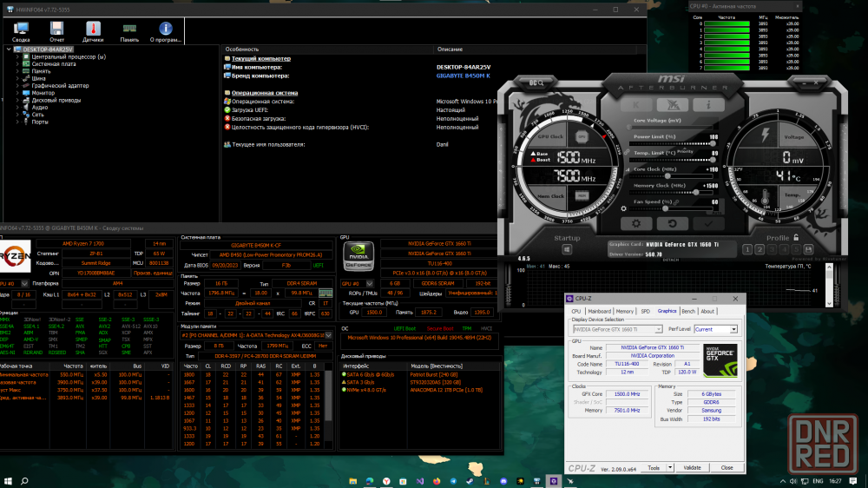868x488 pixels.
Task: Open Steam from the taskbar
Action: pyautogui.click(x=470, y=481)
